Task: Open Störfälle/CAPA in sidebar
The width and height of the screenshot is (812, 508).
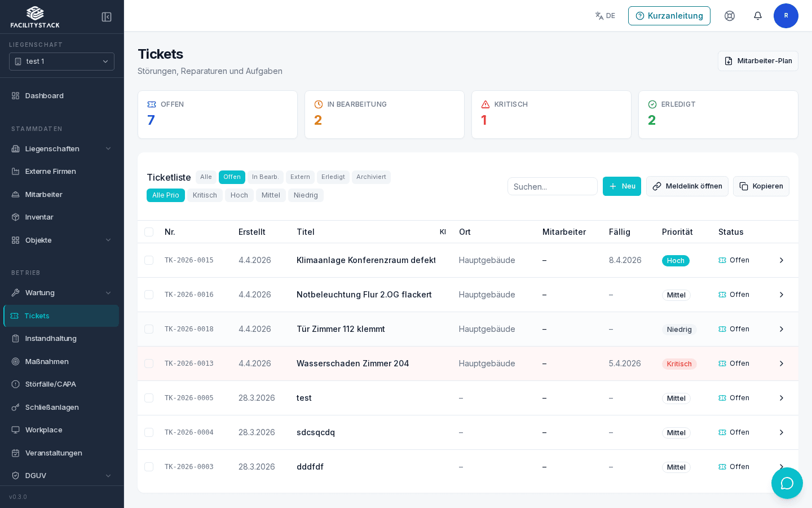Action: (x=61, y=384)
